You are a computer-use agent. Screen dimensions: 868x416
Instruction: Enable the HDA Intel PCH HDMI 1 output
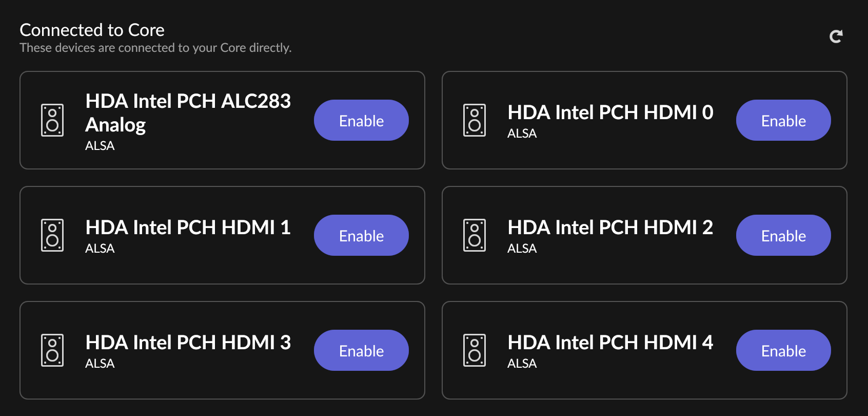tap(361, 235)
